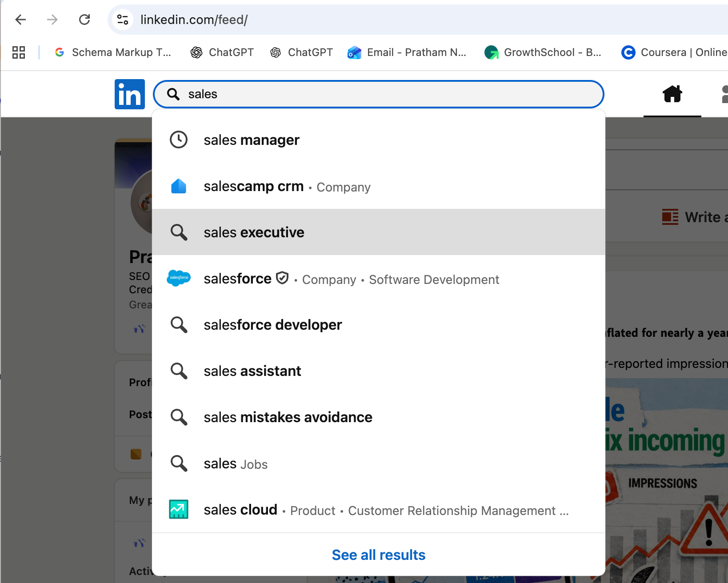Open the browser apps grid icon
Viewport: 728px width, 583px height.
point(19,52)
